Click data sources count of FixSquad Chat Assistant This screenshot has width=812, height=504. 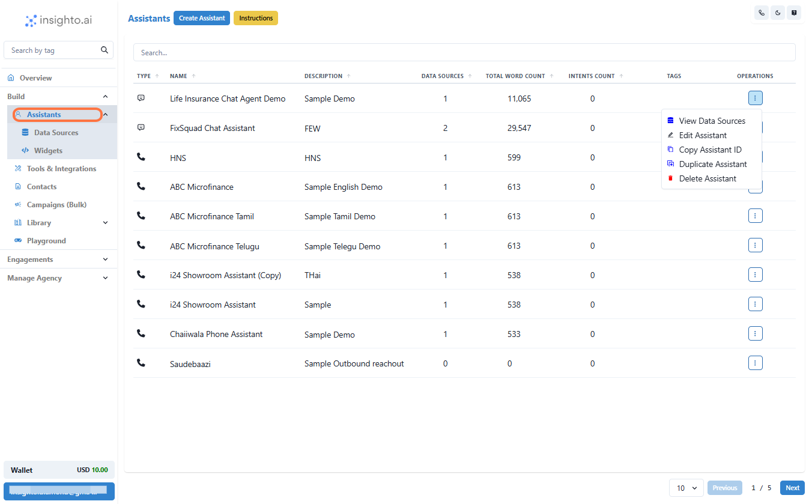click(x=445, y=128)
